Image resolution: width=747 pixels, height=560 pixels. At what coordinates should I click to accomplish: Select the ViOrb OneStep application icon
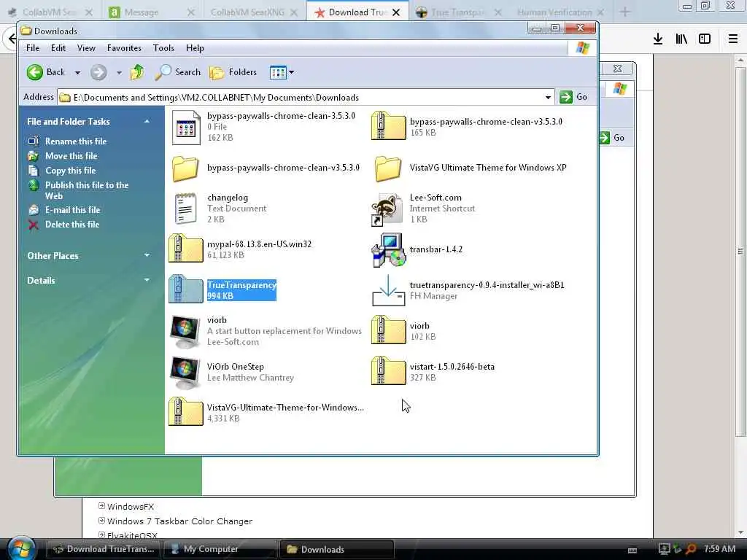[x=185, y=373]
